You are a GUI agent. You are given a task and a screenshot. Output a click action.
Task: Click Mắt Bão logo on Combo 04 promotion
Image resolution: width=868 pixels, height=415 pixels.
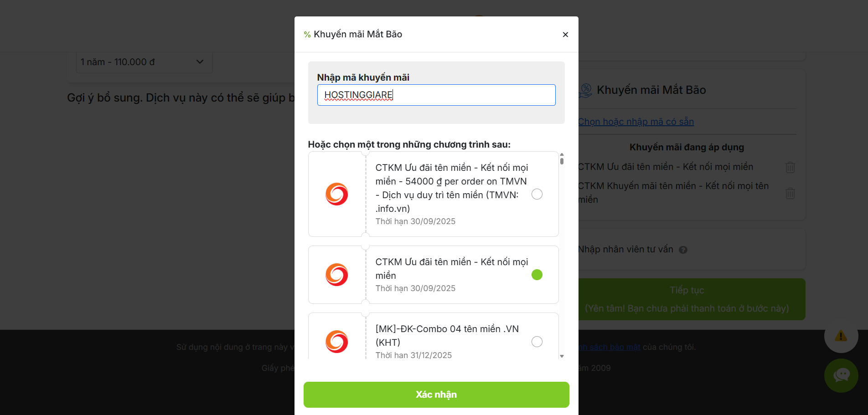click(x=337, y=342)
